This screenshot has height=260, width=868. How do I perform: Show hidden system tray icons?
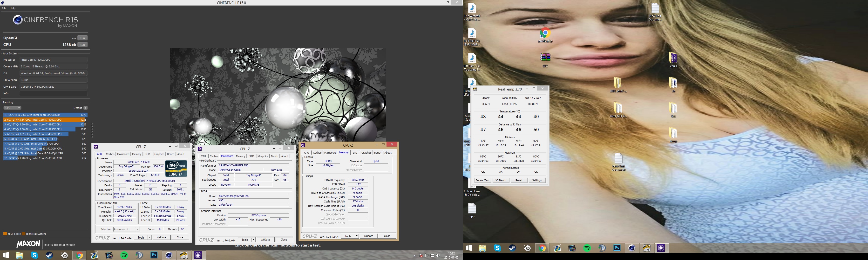tap(415, 256)
